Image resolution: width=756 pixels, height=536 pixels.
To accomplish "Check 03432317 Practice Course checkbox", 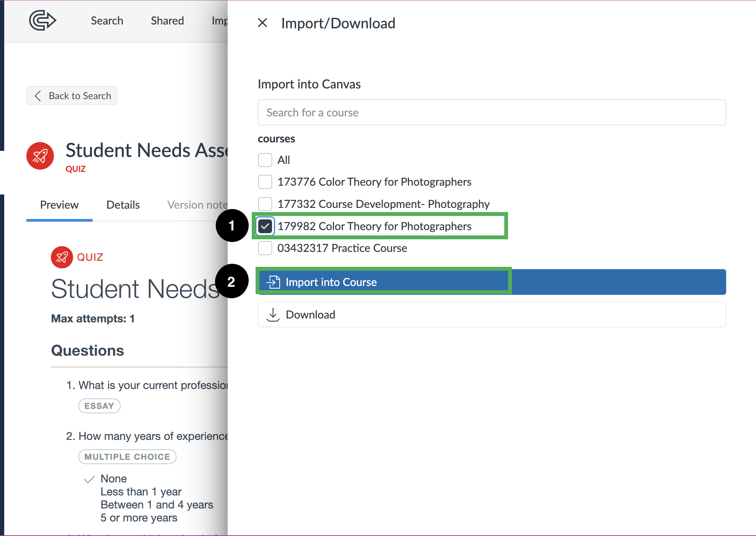I will (265, 248).
